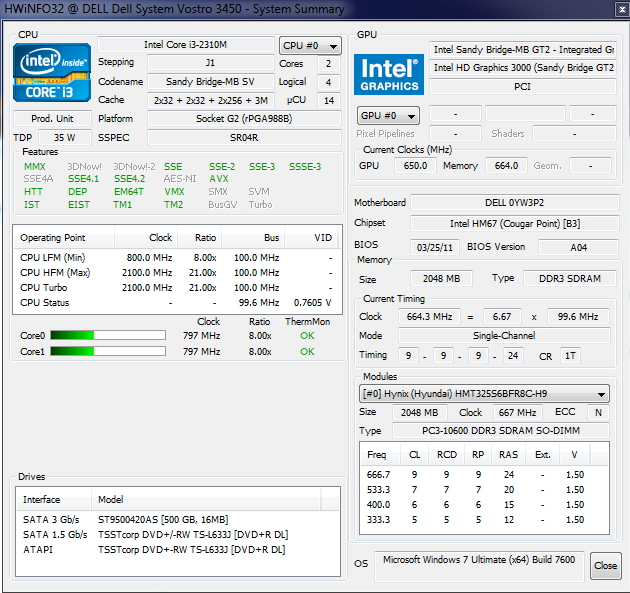630x593 pixels.
Task: Select the SATA 1.5 Gb/s drive row
Action: (178, 534)
